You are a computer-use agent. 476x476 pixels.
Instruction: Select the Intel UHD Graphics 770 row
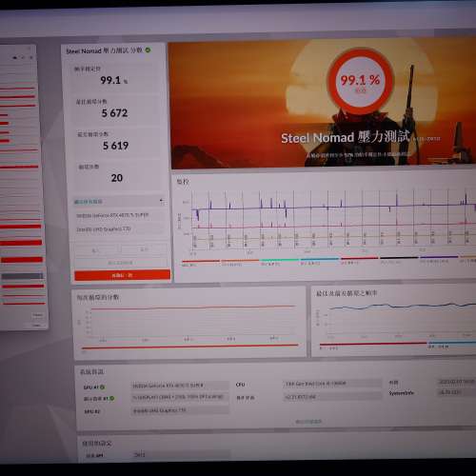pyautogui.click(x=120, y=229)
